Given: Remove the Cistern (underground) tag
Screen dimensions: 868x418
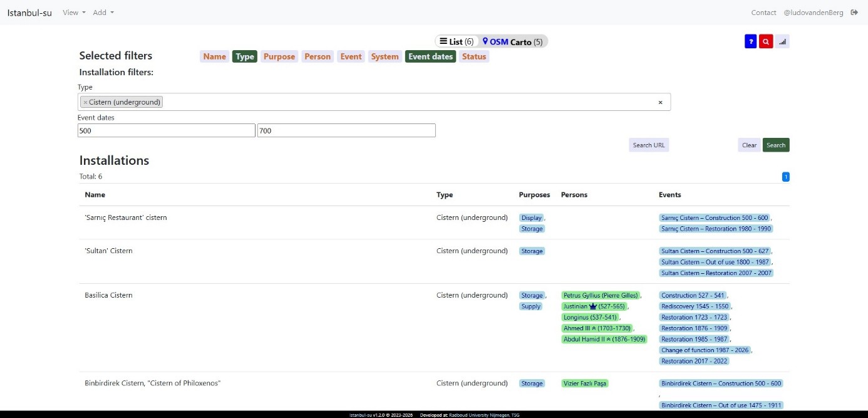Looking at the screenshot, I should click(85, 102).
